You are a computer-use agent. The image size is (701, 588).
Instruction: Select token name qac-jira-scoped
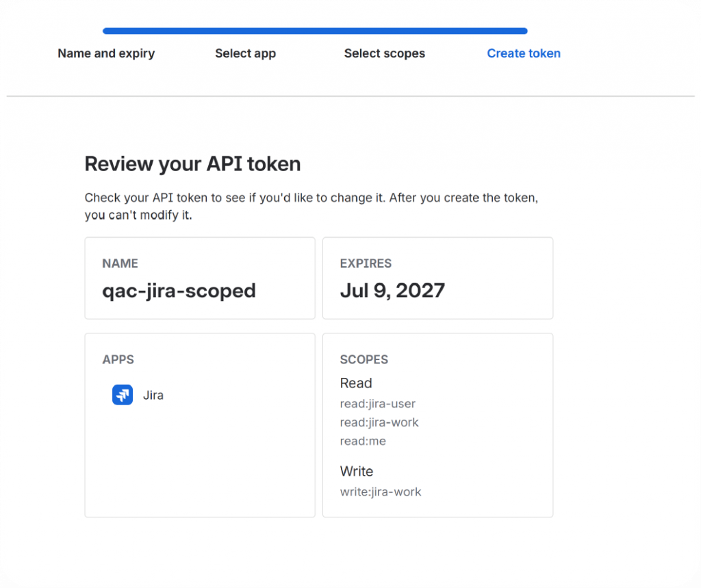pos(179,291)
